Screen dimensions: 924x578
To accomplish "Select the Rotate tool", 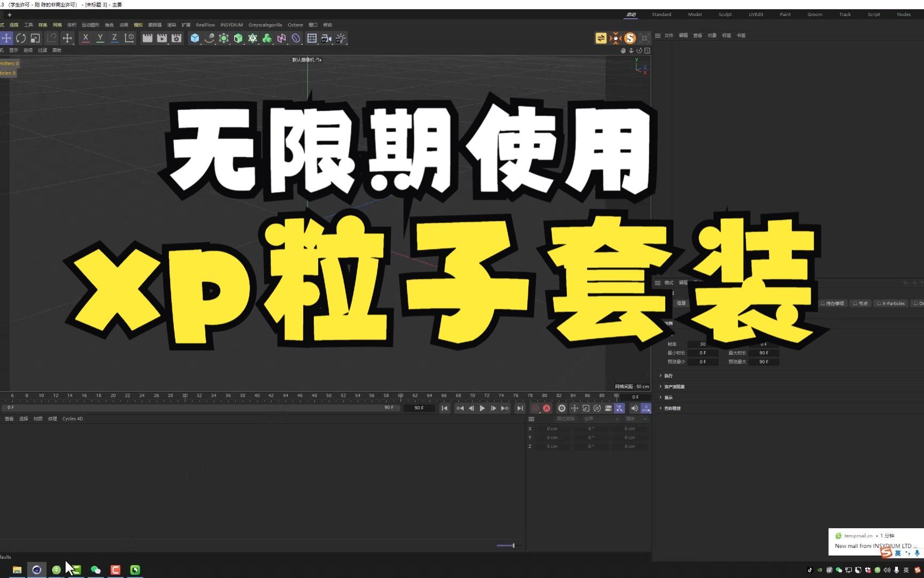I will click(21, 38).
